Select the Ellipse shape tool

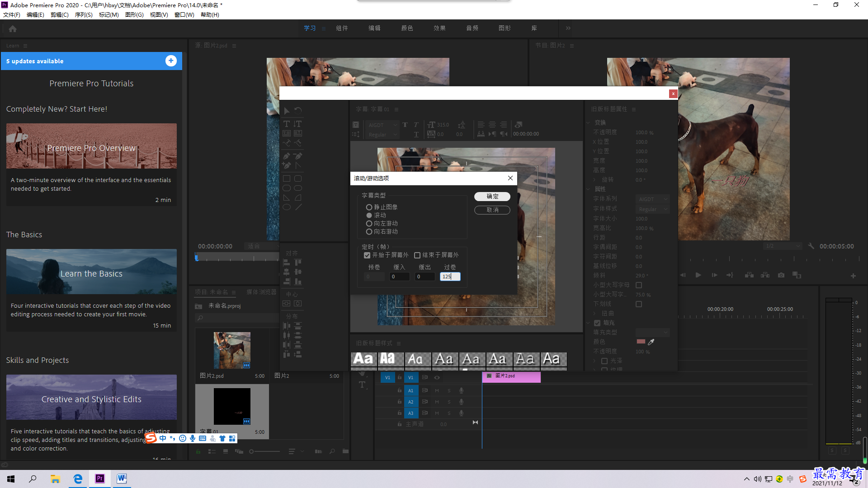tap(287, 207)
